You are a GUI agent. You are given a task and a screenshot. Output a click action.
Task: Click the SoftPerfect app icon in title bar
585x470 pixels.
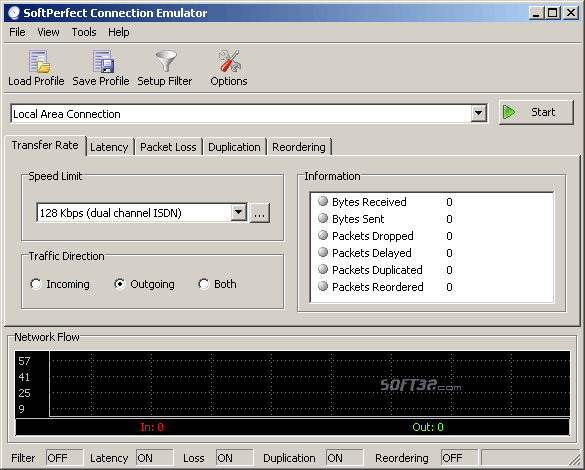tap(14, 13)
